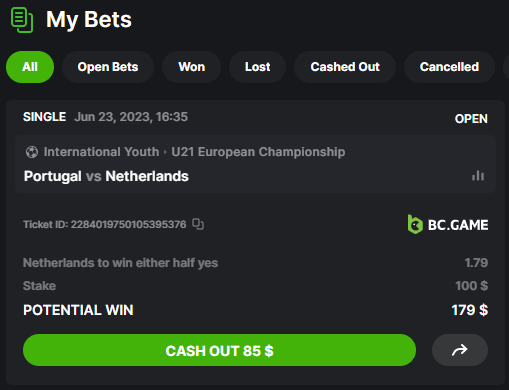
Task: Click U21 European Championship link
Action: pos(258,152)
